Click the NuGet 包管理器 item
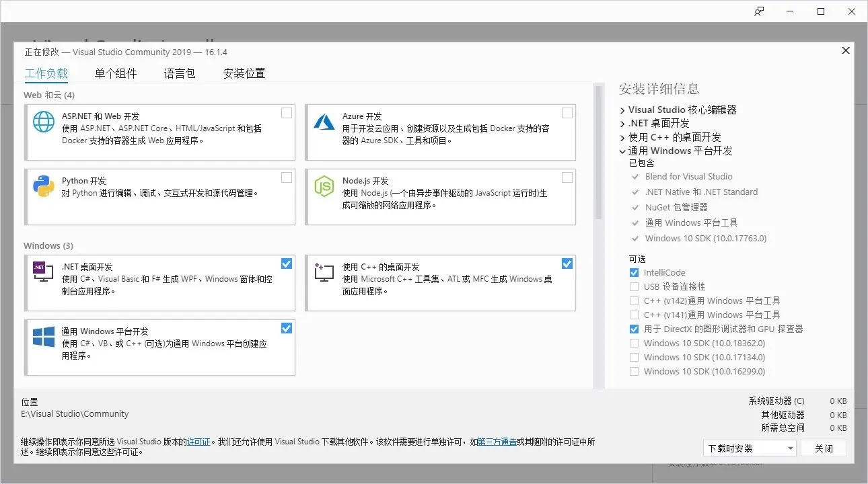Screen dimensions: 868x484 point(676,208)
